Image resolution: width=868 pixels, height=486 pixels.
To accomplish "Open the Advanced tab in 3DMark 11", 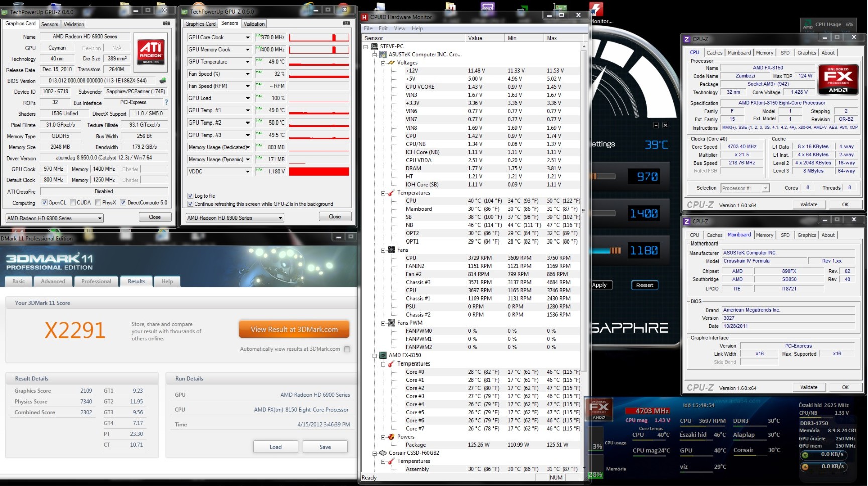I will (53, 281).
